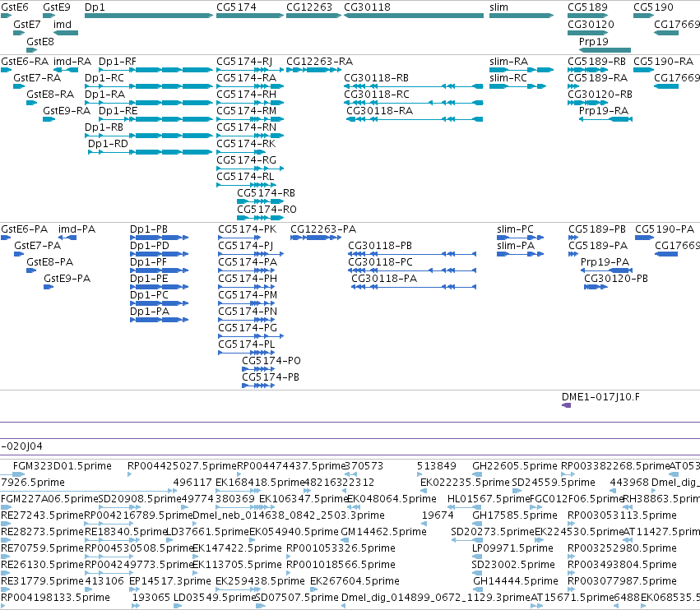Select the CG30120-PB protein label
The width and height of the screenshot is (700, 610).
point(616,279)
